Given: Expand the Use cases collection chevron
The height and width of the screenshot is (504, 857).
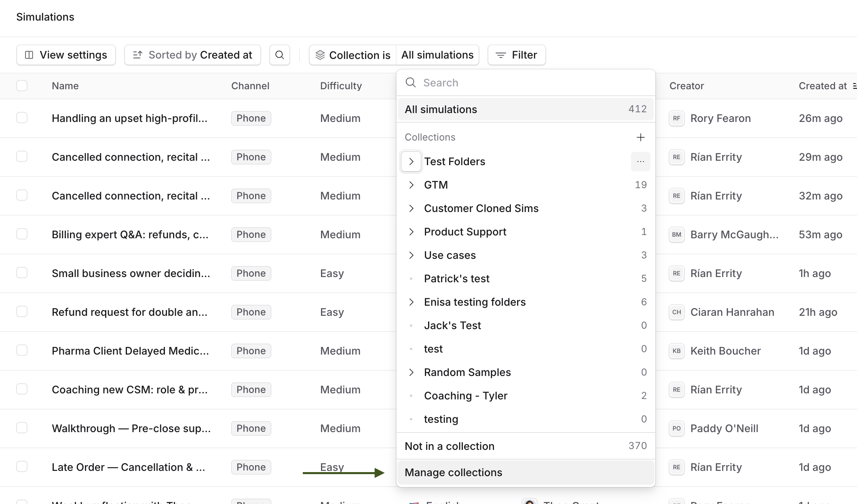Looking at the screenshot, I should point(411,255).
